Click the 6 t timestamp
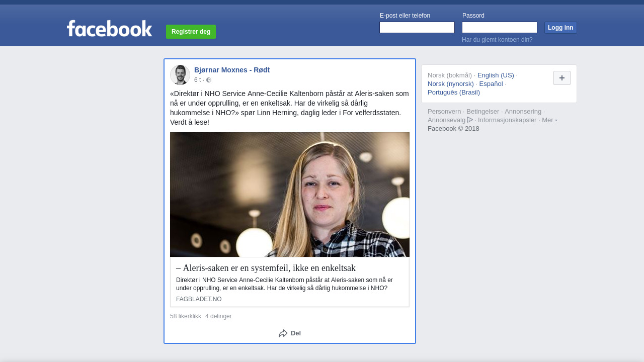Image resolution: width=644 pixels, height=362 pixels. [x=197, y=80]
